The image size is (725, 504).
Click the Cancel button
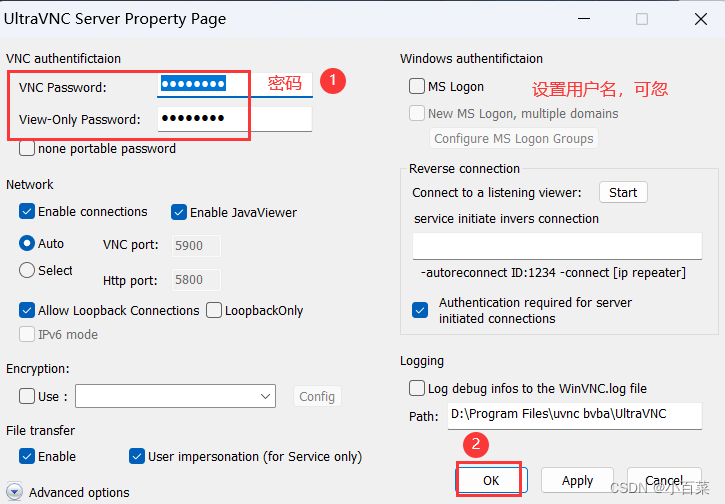point(664,480)
